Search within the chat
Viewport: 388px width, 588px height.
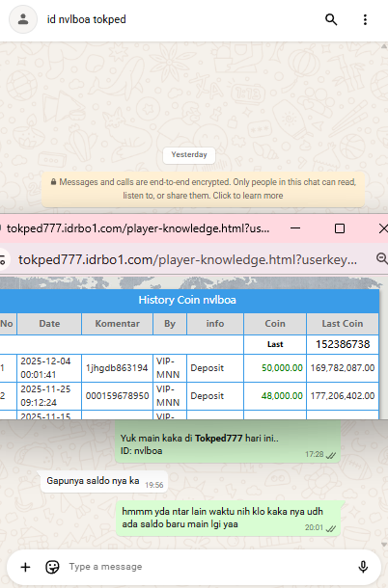(331, 19)
